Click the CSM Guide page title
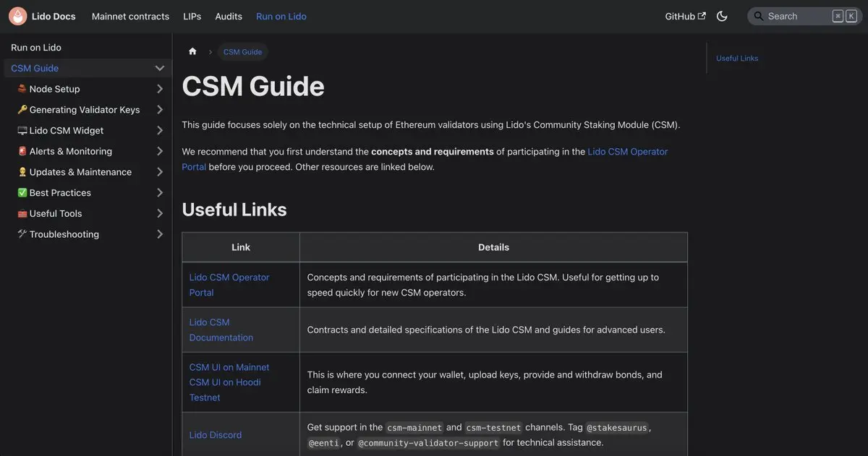 pos(253,86)
